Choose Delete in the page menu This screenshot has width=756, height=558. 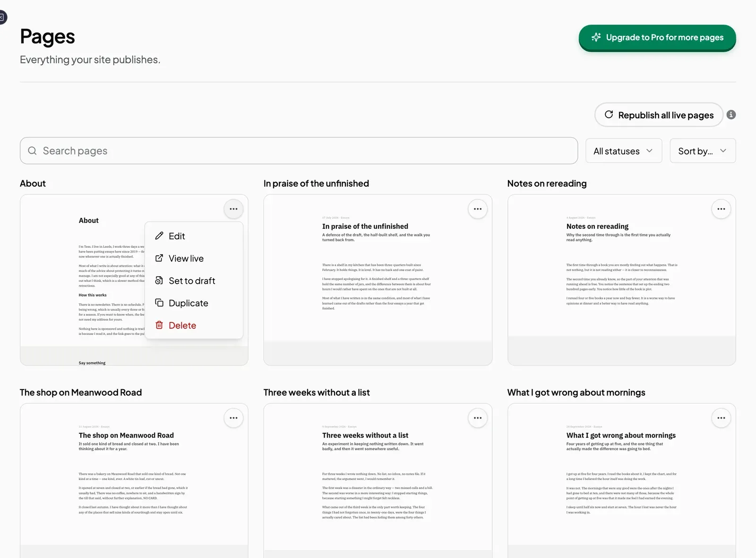pyautogui.click(x=194, y=325)
